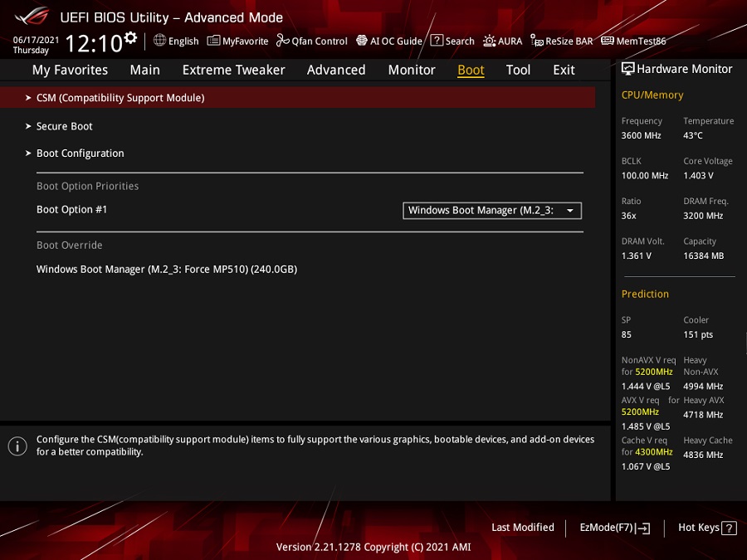
Task: Click the 12:10 clock time
Action: [94, 44]
